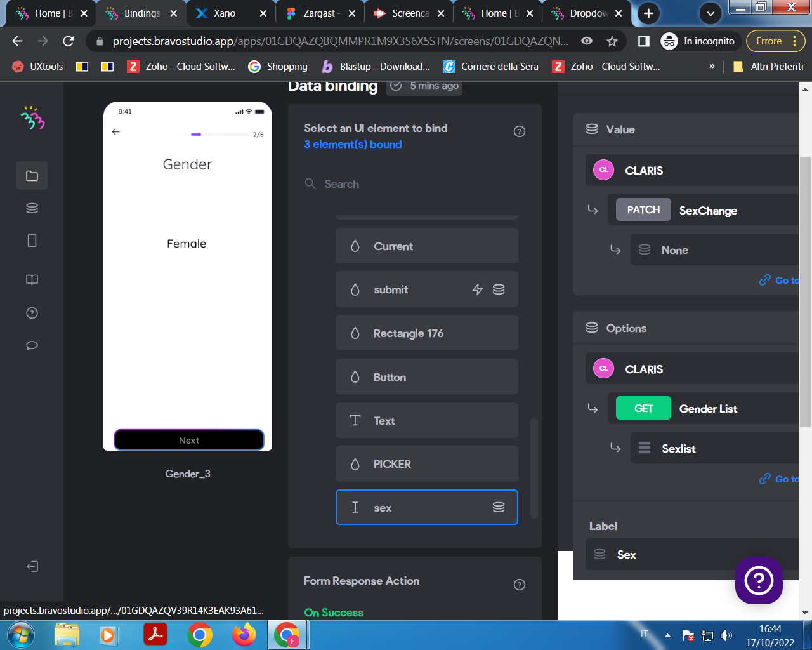This screenshot has width=812, height=650.
Task: Click the Next button in phone preview
Action: pyautogui.click(x=188, y=440)
